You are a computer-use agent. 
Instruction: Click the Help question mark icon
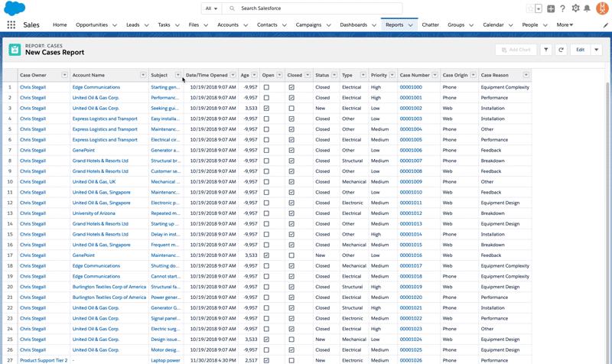[x=563, y=8]
